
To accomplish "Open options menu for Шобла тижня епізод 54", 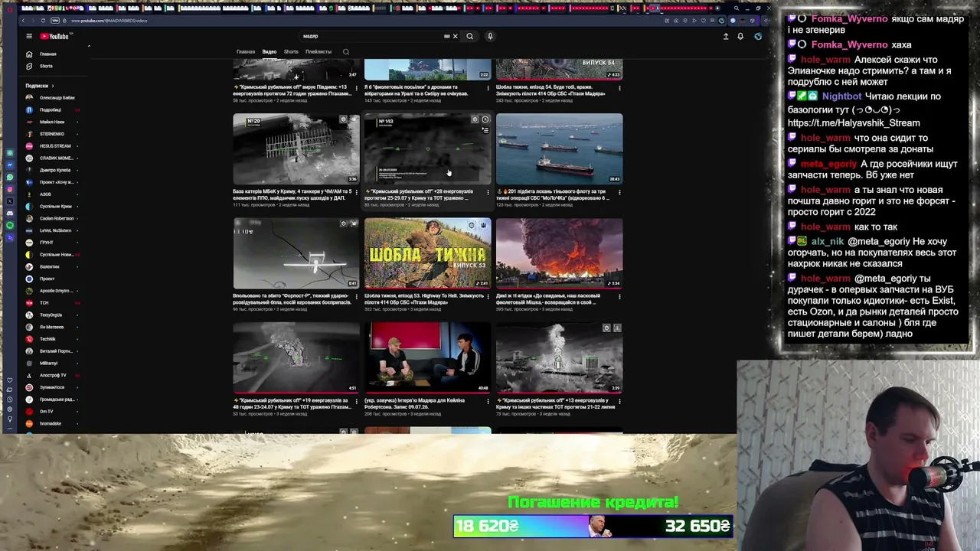I will coord(619,88).
